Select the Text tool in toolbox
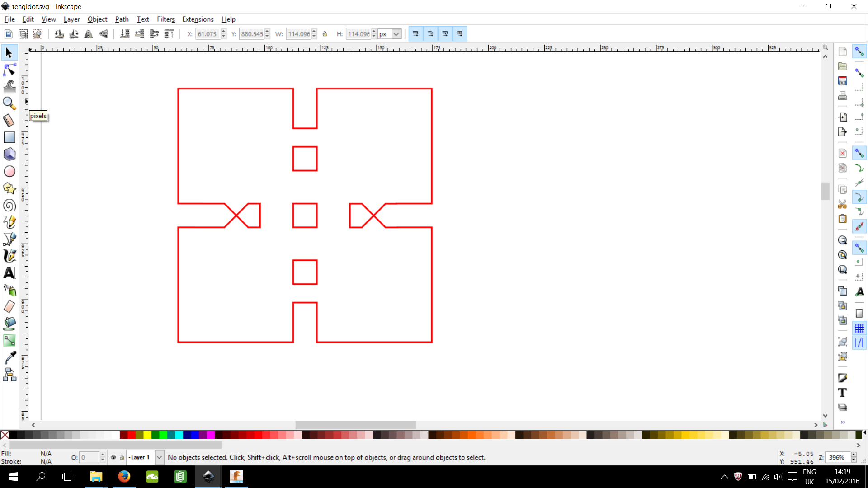 click(x=9, y=273)
